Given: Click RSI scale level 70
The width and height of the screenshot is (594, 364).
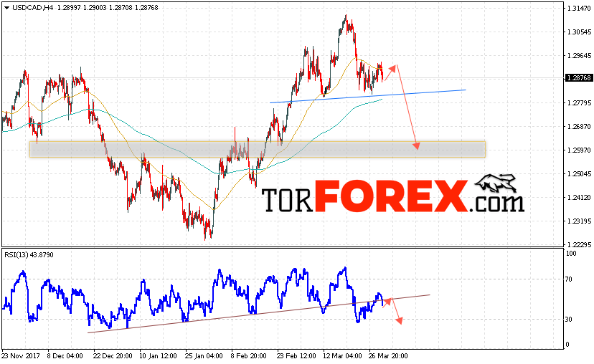Looking at the screenshot, I should [x=569, y=279].
